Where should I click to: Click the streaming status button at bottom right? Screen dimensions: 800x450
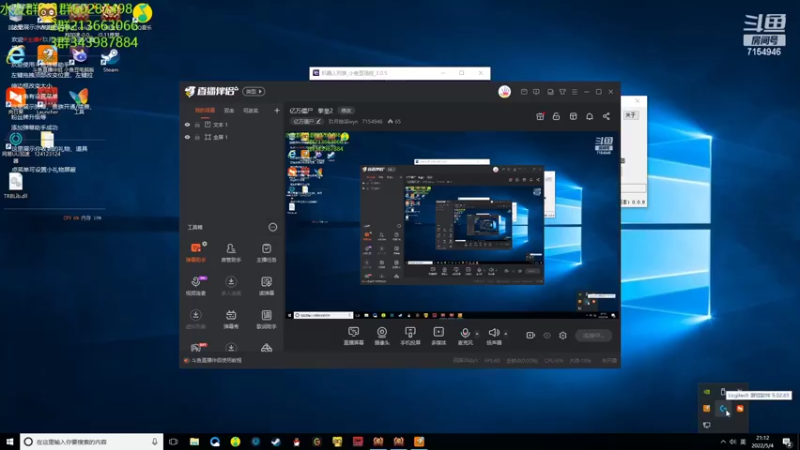tap(593, 335)
